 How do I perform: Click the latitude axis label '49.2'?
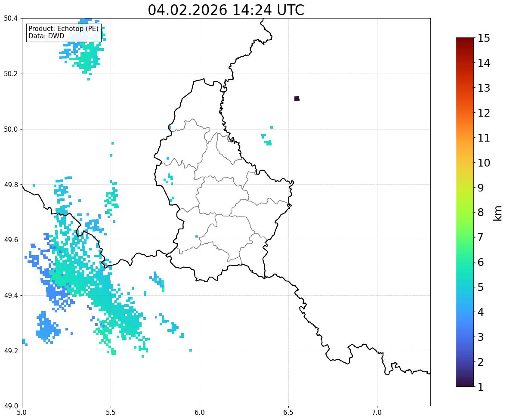(x=11, y=351)
